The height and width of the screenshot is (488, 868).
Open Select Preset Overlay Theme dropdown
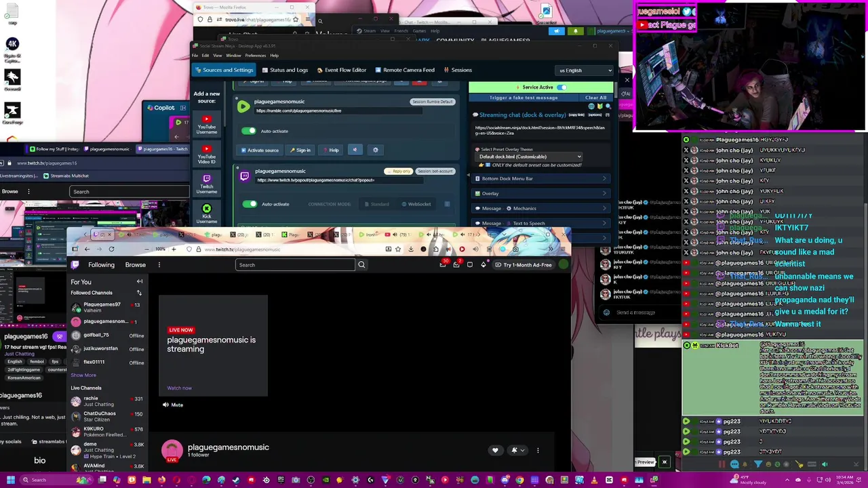click(530, 157)
